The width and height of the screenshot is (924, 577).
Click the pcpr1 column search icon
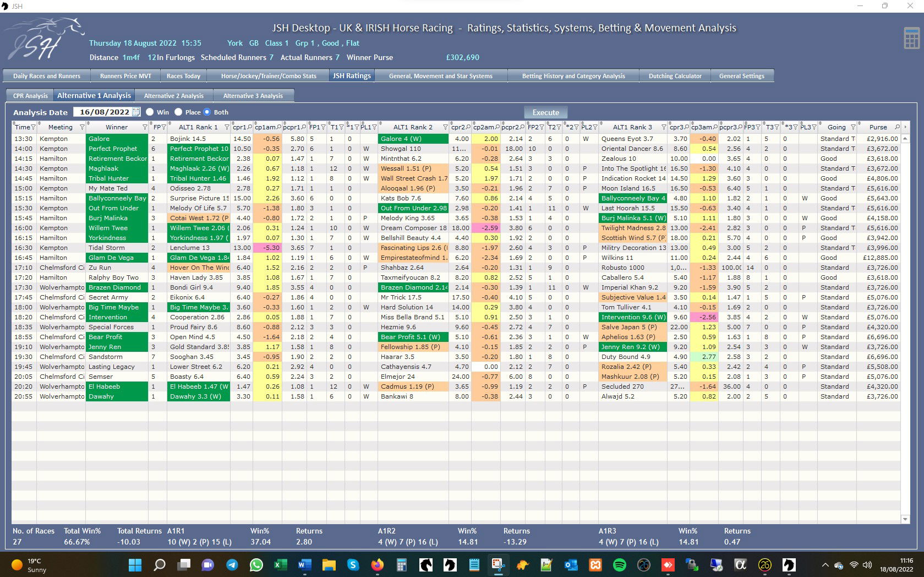(x=304, y=127)
